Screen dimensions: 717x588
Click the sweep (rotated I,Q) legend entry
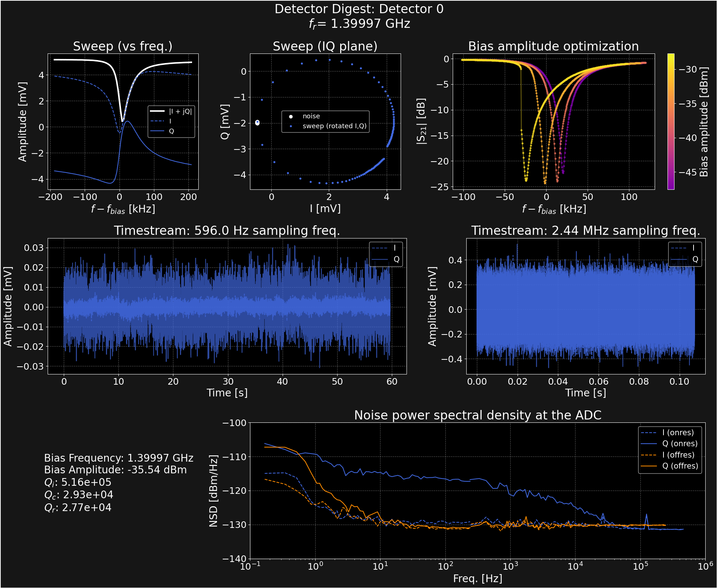coord(334,126)
